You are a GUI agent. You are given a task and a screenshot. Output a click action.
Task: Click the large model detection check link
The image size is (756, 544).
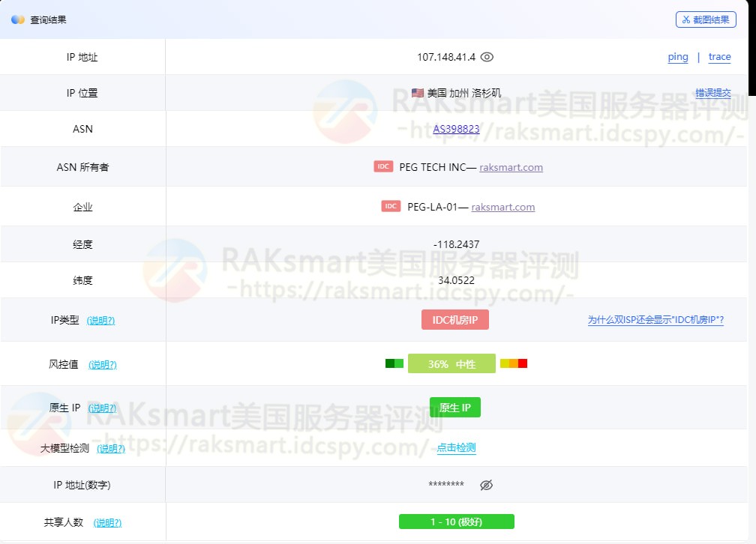coord(456,448)
